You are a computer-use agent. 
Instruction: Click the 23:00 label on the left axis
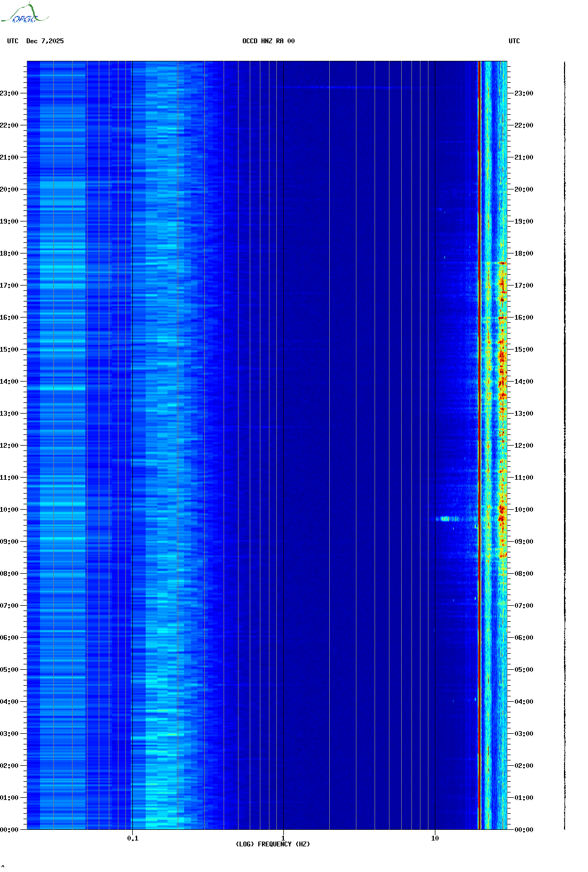pos(9,93)
